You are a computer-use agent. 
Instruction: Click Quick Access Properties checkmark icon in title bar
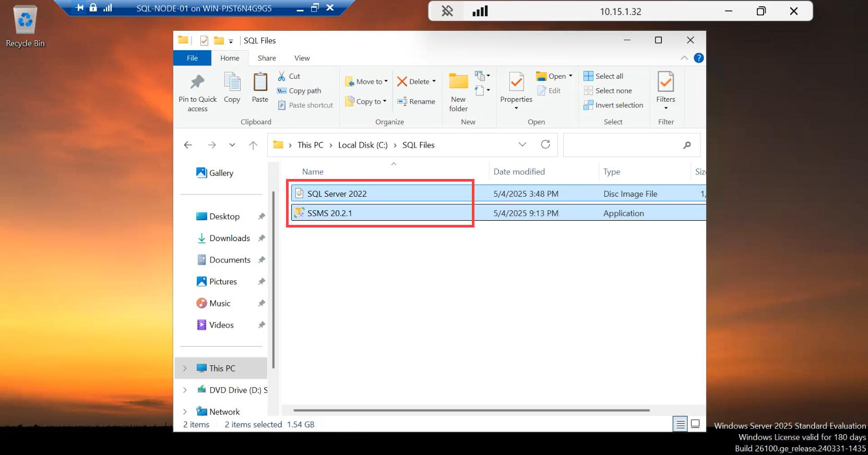[x=204, y=41]
